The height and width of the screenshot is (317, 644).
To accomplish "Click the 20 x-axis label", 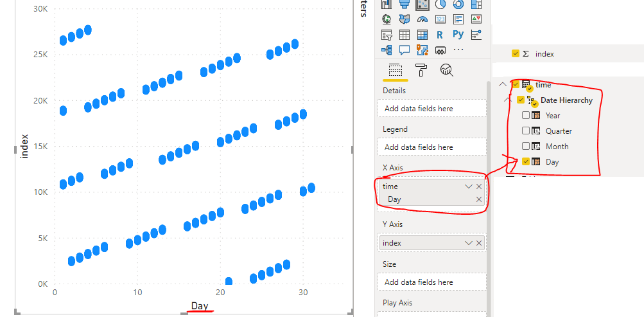I will click(x=220, y=293).
